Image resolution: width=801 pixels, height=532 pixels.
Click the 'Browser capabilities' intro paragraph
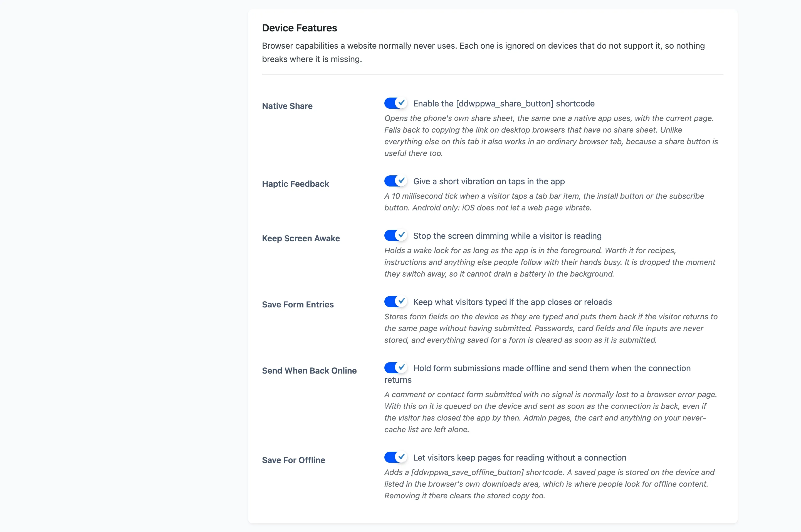point(483,52)
